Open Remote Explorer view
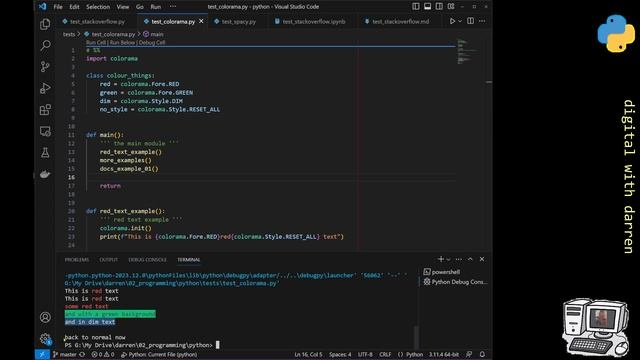Screen dimensions: 640x360 (x=45, y=131)
